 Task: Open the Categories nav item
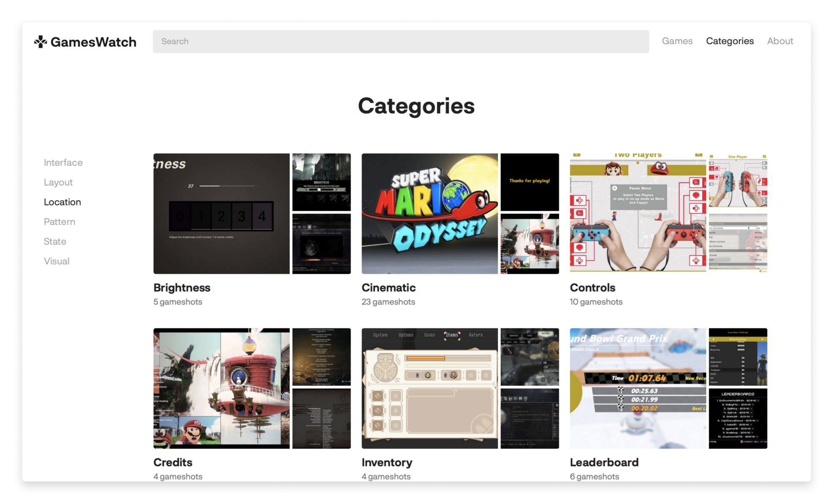click(729, 41)
